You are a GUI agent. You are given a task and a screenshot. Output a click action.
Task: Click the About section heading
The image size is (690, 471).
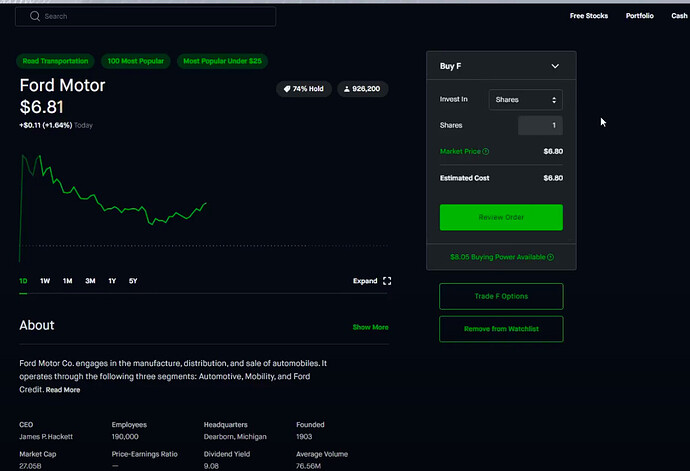coord(37,325)
